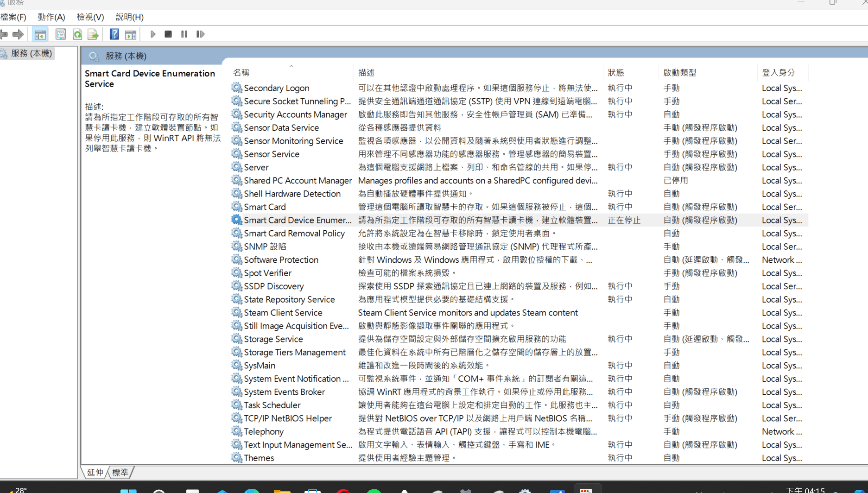The height and width of the screenshot is (493, 868).
Task: Click the Export List toolbar icon
Action: (93, 34)
